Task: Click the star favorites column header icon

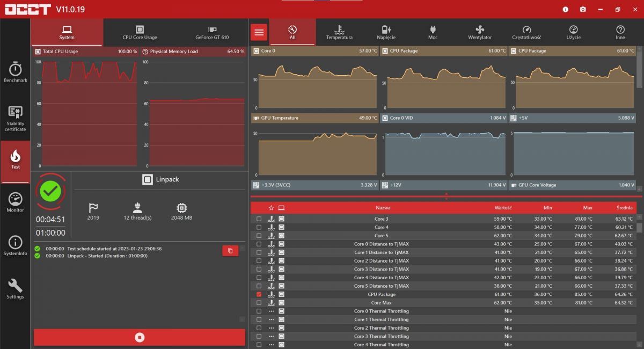Action: tap(271, 207)
